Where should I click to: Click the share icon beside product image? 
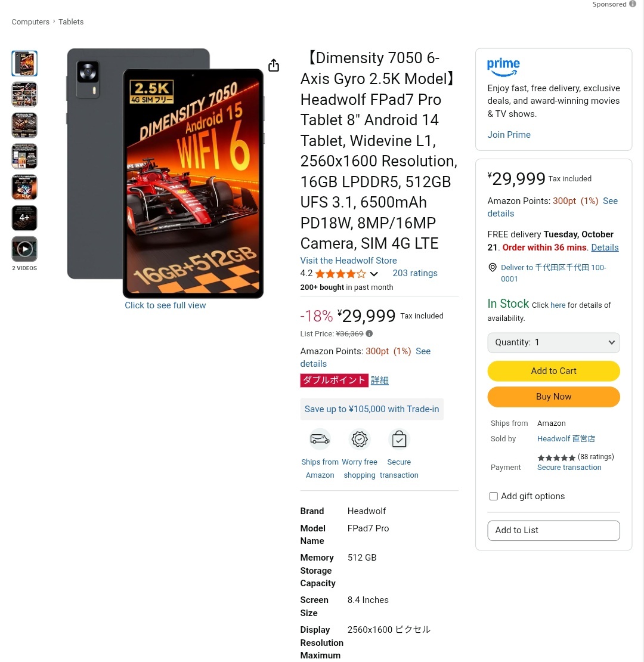point(274,65)
